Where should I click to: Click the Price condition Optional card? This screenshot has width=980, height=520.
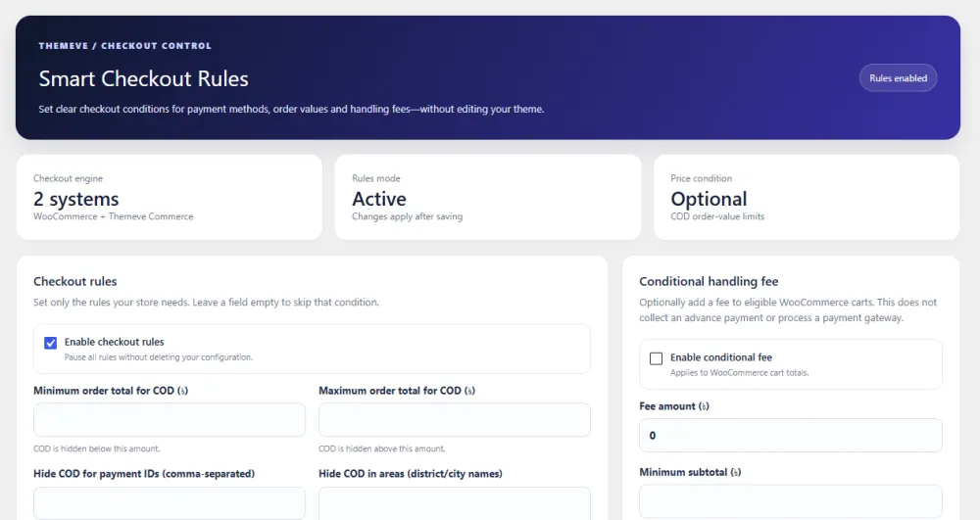(807, 197)
